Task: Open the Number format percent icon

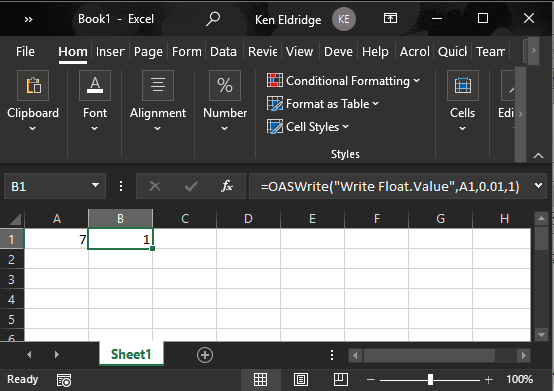Action: 225,85
